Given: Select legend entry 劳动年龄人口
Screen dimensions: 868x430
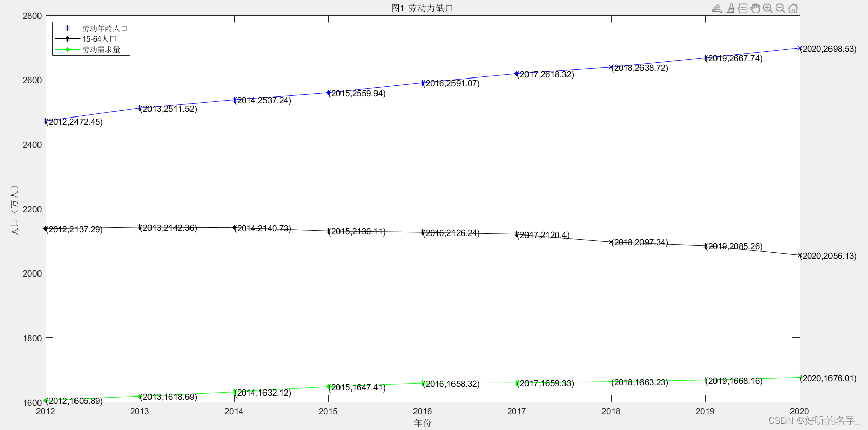Looking at the screenshot, I should 105,29.
